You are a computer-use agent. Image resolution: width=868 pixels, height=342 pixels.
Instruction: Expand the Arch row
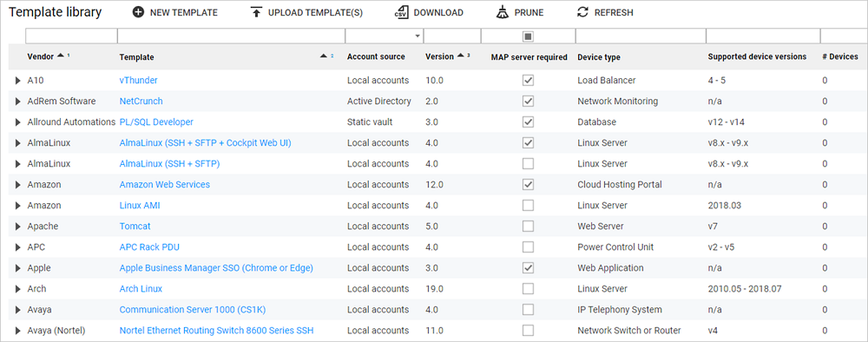17,289
